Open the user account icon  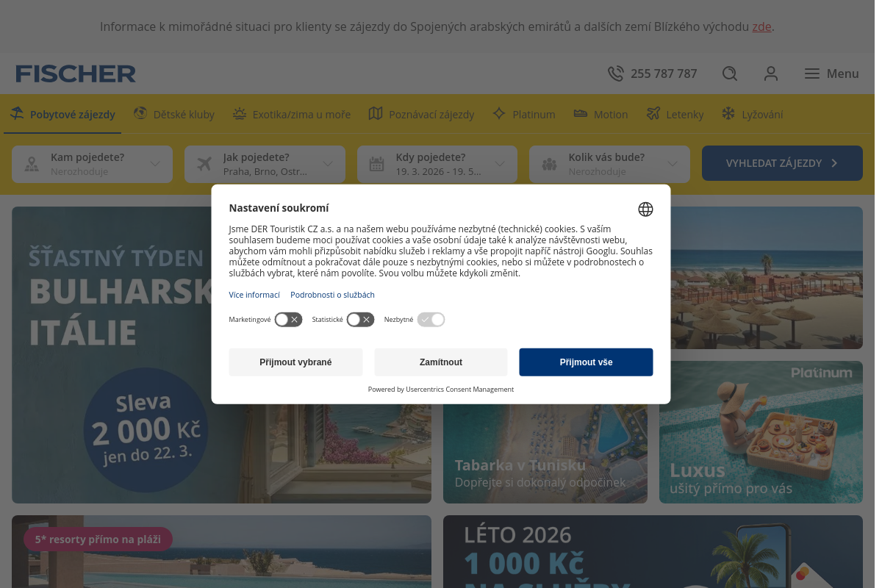(x=770, y=73)
